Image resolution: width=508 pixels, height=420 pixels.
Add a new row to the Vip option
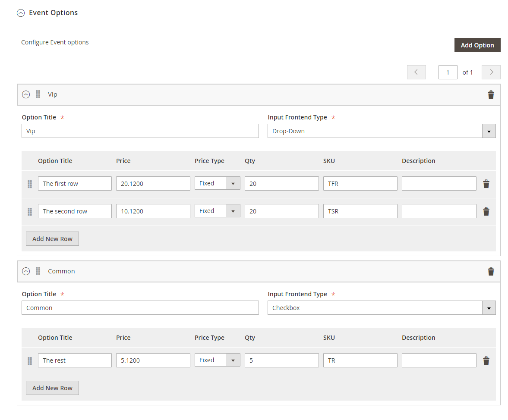pos(53,239)
